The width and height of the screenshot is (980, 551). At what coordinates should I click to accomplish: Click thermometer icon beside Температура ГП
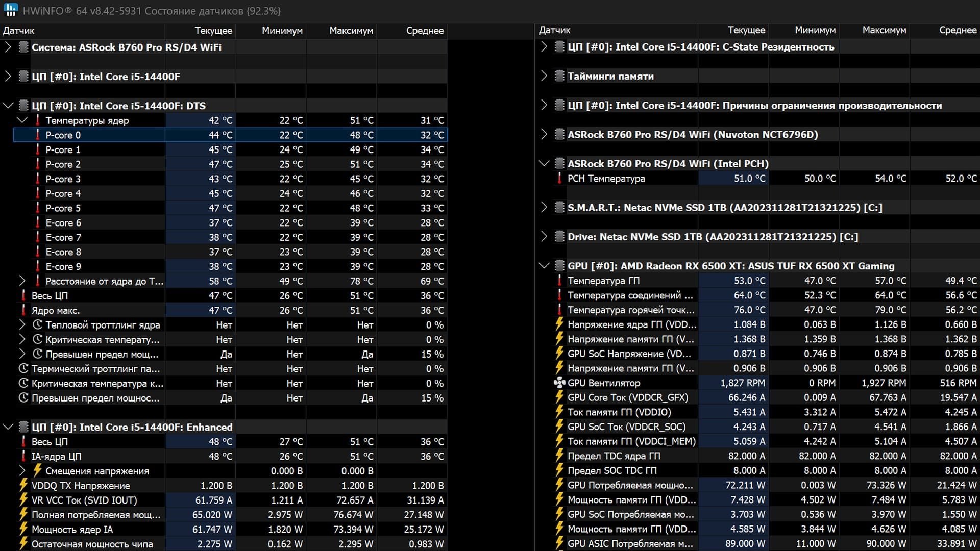(559, 281)
